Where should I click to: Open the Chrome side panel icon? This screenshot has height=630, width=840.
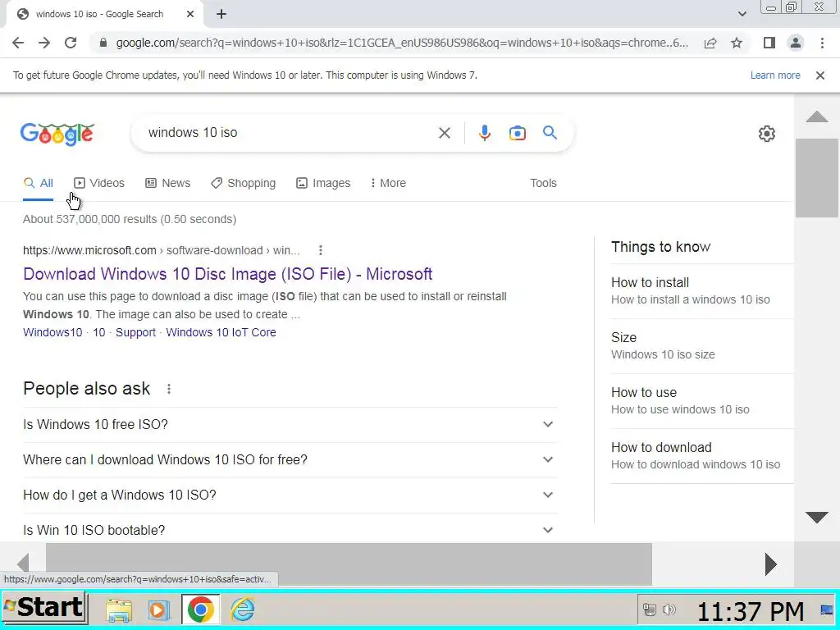[769, 43]
